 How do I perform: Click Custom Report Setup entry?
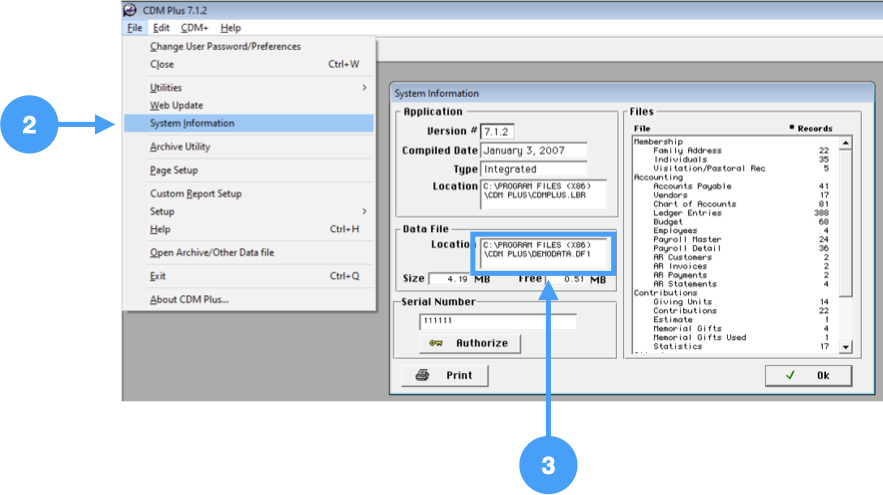tap(196, 194)
